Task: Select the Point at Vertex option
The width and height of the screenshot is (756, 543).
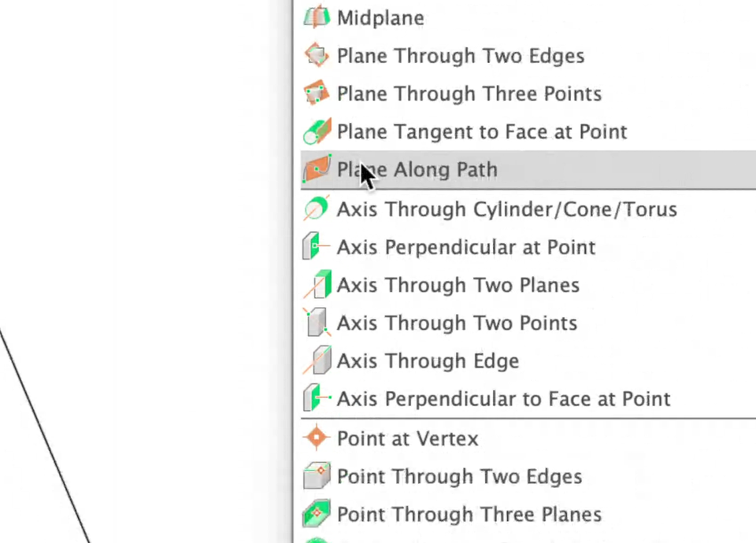Action: pos(408,438)
